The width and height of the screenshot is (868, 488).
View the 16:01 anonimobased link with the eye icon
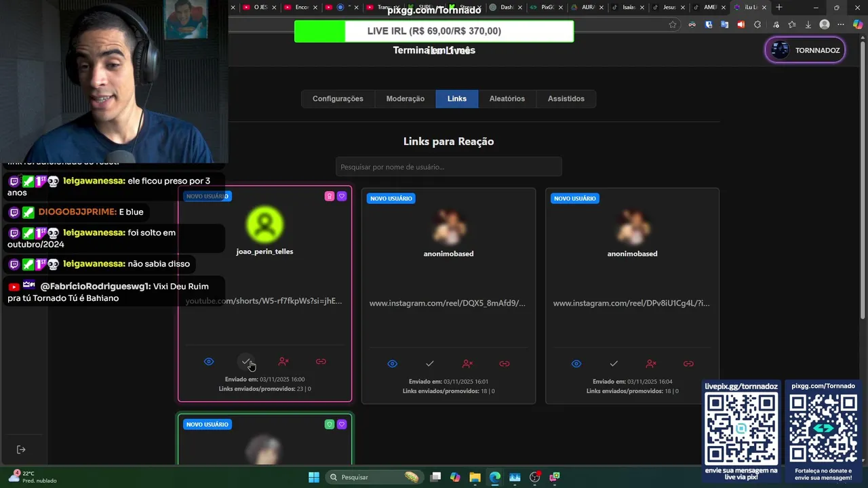(393, 364)
